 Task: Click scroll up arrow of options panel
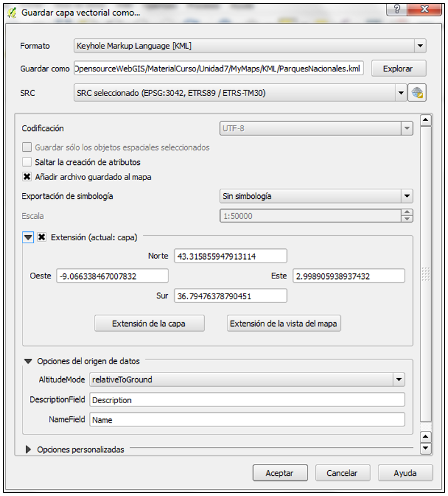425,120
